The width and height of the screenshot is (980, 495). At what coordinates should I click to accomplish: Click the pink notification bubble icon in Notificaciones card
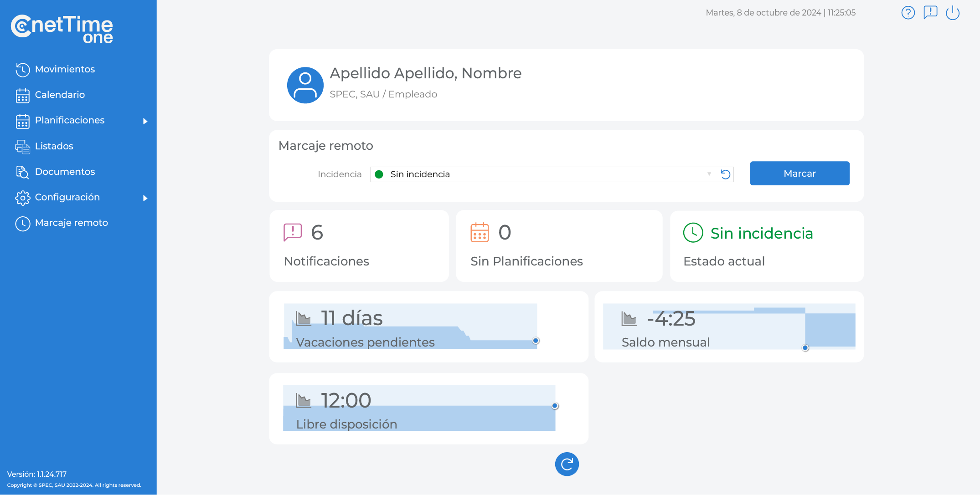[x=293, y=232]
